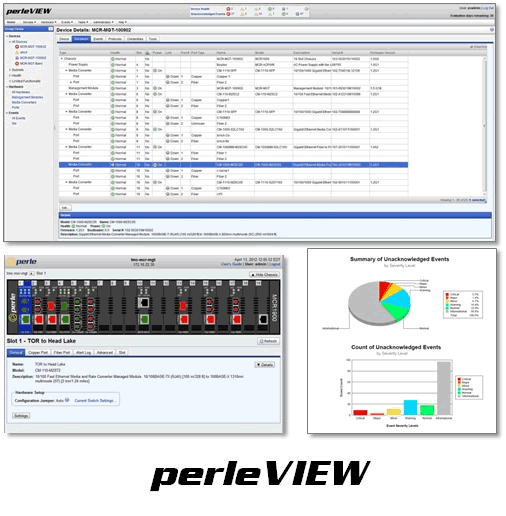Expand the Subnets node in Group Views tree
The width and height of the screenshot is (506, 516).
point(10,70)
